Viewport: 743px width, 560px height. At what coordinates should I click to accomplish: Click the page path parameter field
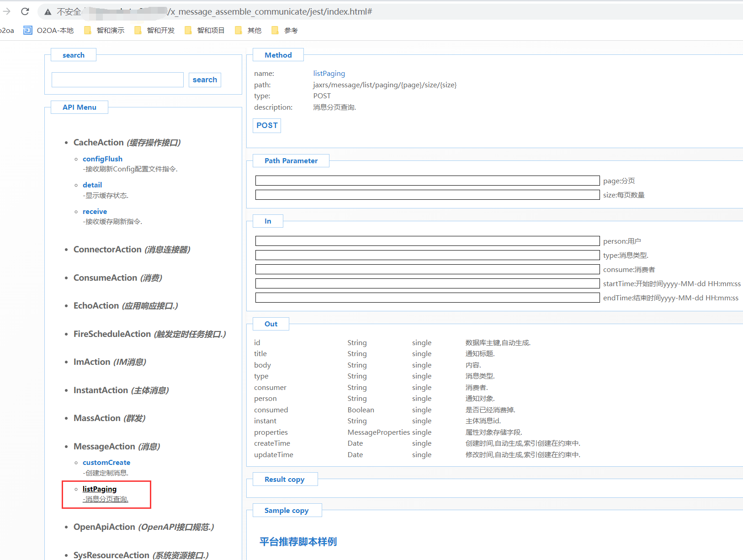427,181
